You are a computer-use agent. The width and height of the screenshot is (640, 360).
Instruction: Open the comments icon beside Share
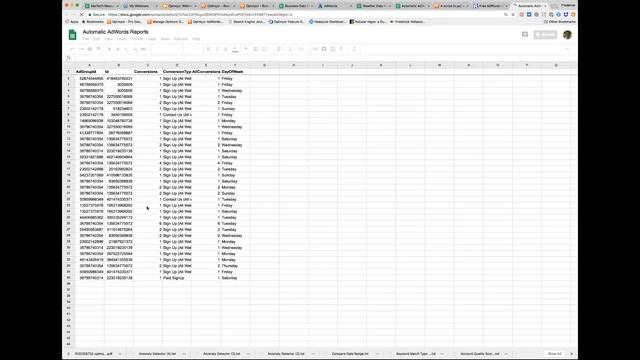[x=525, y=35]
